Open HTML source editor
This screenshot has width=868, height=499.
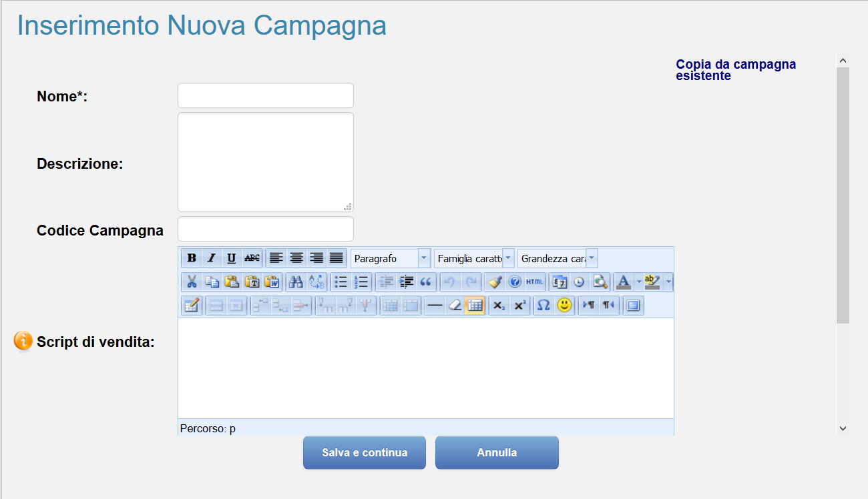[x=535, y=282]
